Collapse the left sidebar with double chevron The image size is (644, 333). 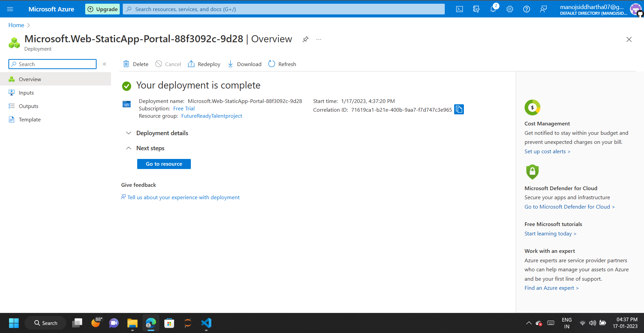(x=104, y=64)
